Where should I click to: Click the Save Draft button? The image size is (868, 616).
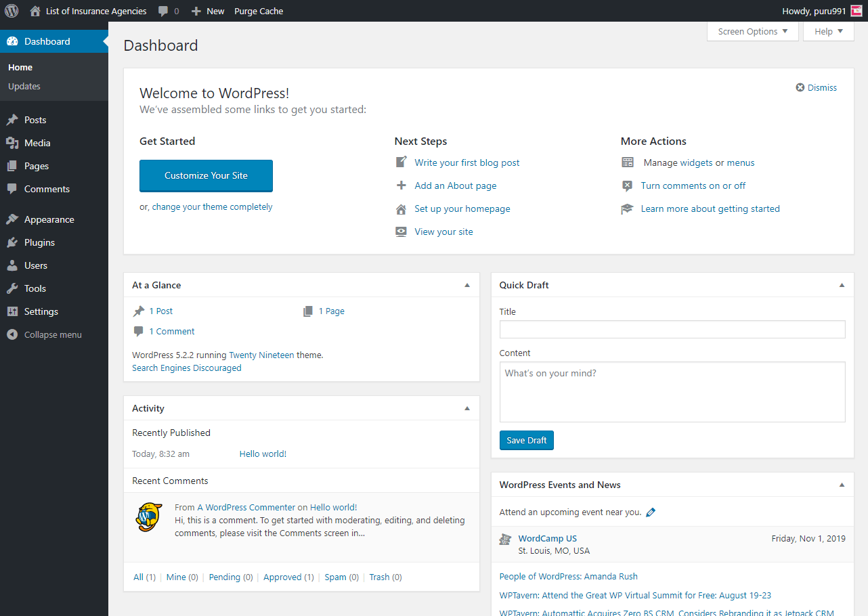(x=527, y=440)
